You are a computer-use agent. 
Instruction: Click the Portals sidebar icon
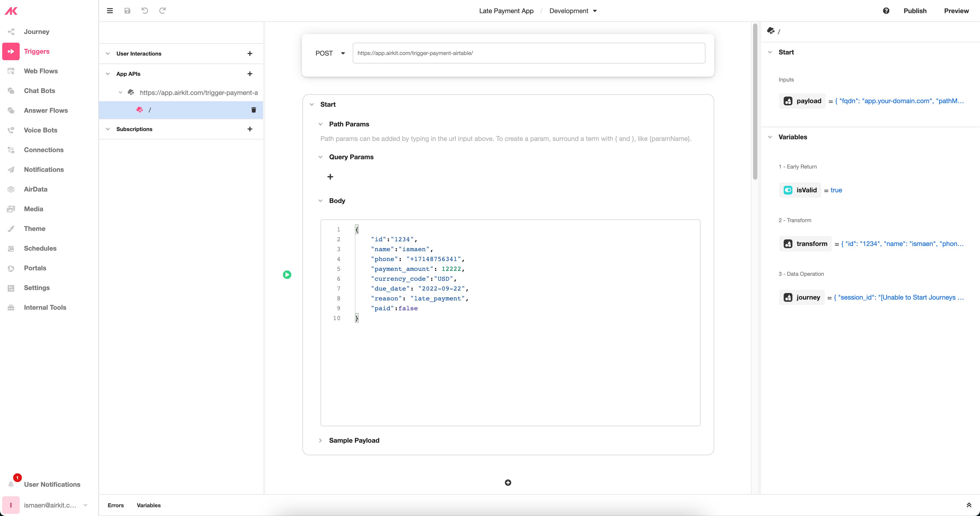[11, 268]
